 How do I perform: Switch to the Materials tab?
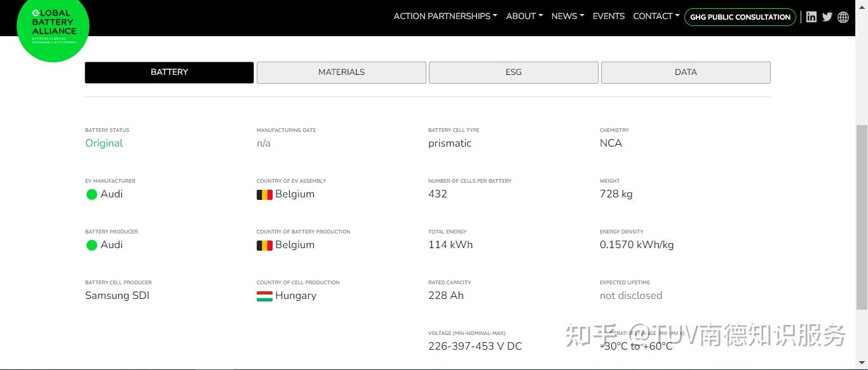tap(341, 72)
